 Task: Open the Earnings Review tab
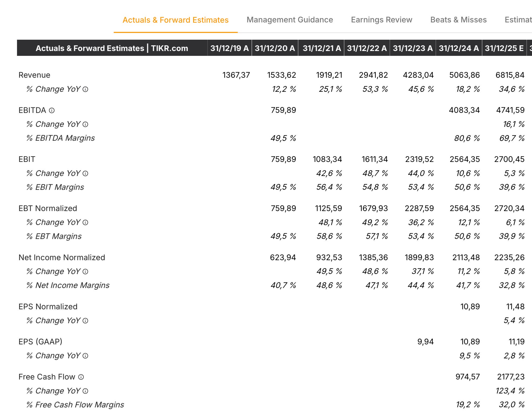[x=381, y=20]
